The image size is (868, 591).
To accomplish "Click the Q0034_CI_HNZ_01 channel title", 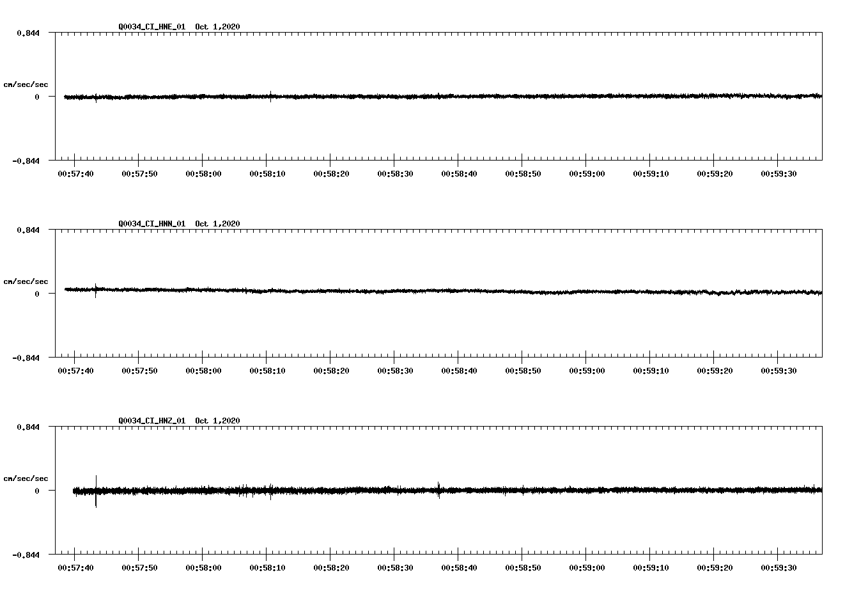I will point(151,420).
